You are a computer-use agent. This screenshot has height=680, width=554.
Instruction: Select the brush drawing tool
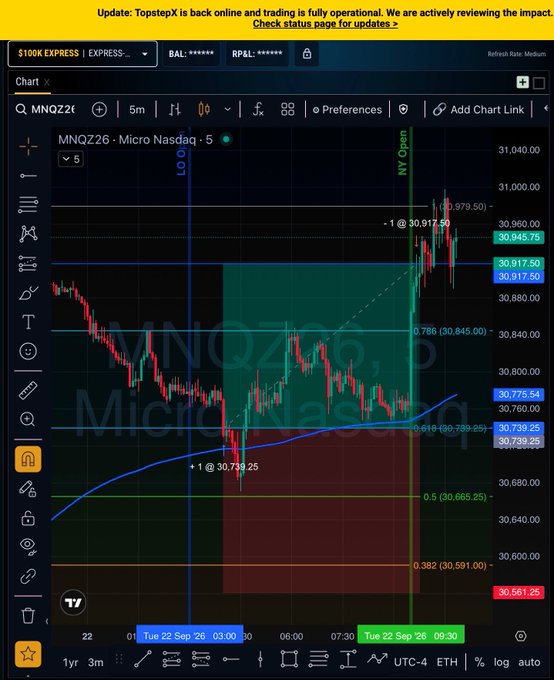(28, 293)
